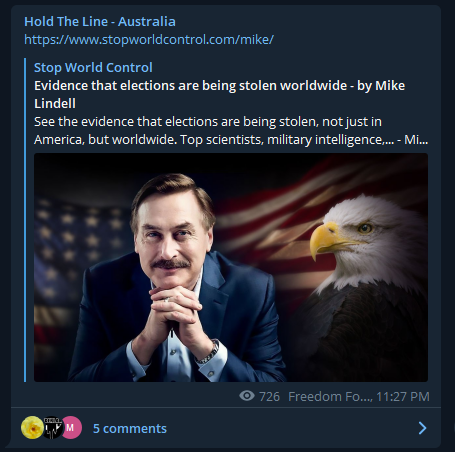Click the 'See the evidence' description text

[231, 130]
